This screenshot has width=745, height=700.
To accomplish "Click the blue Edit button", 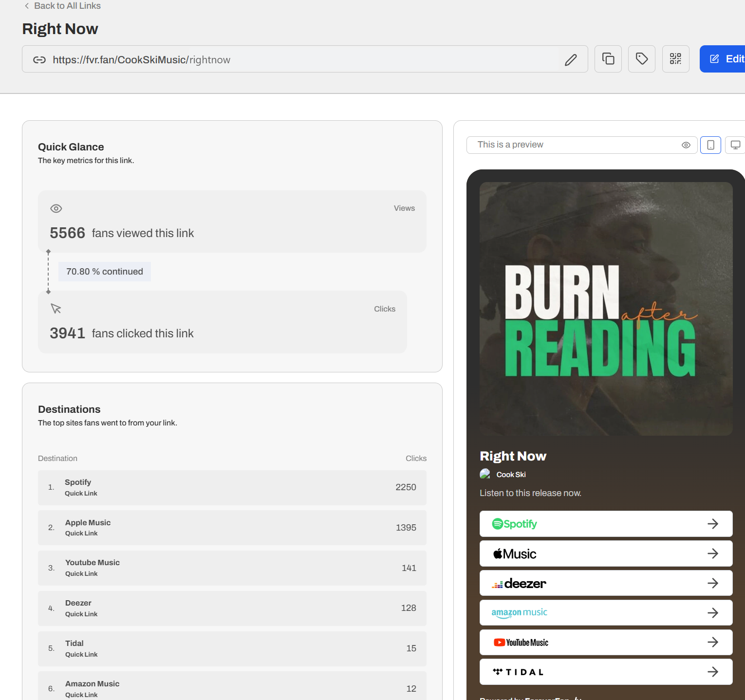I will click(723, 59).
